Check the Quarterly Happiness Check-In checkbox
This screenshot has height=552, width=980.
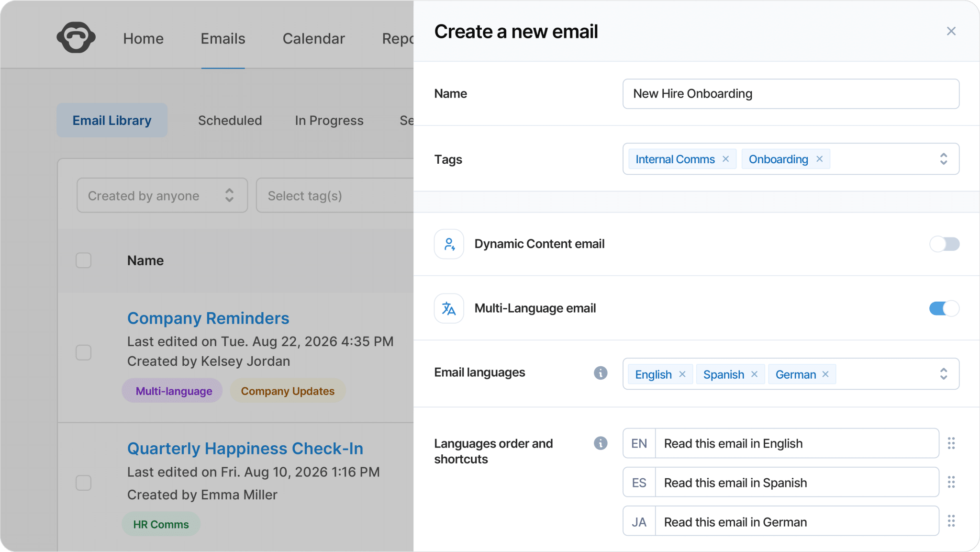tap(84, 483)
